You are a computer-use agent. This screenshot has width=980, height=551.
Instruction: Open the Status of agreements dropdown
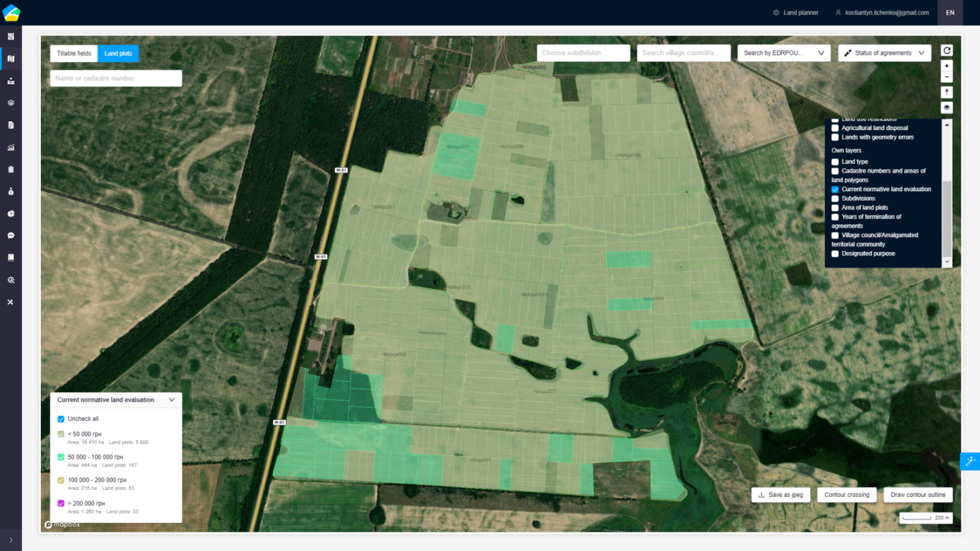(884, 53)
